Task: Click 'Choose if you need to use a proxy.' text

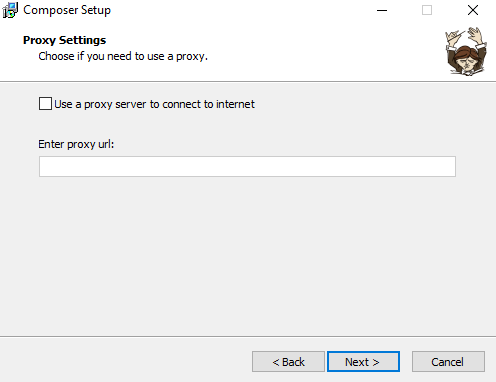Action: click(x=123, y=56)
